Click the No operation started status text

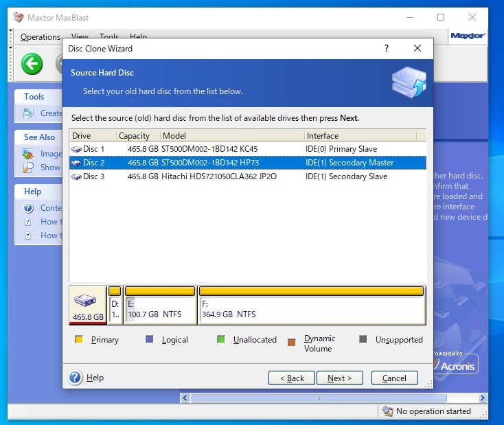click(433, 411)
